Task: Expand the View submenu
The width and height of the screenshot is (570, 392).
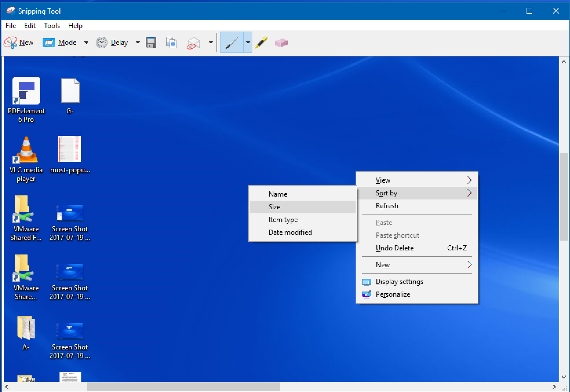Action: pyautogui.click(x=383, y=180)
